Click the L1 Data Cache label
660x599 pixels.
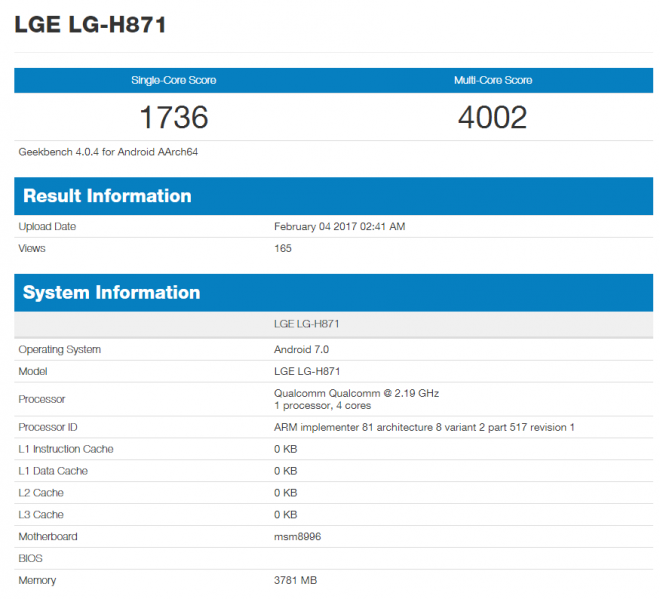pos(53,471)
